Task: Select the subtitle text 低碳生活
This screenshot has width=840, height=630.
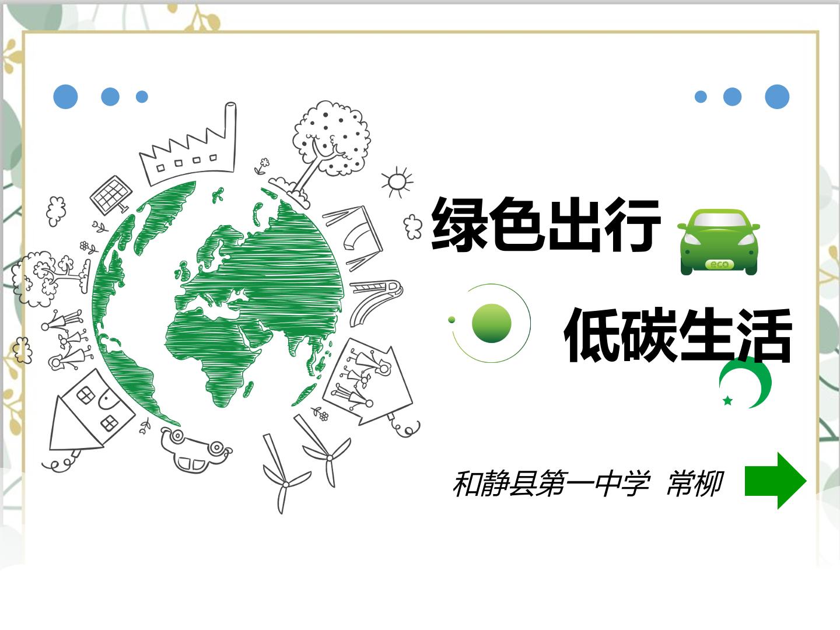Action: 678,335
